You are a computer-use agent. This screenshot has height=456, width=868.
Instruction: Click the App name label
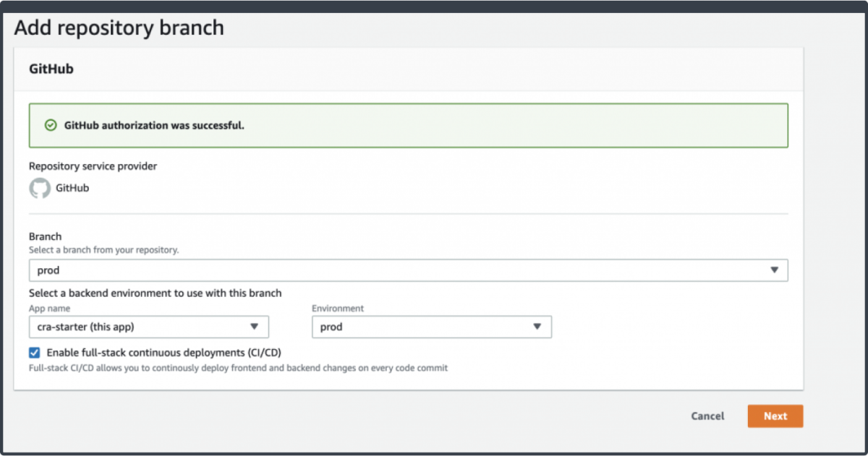pos(50,309)
